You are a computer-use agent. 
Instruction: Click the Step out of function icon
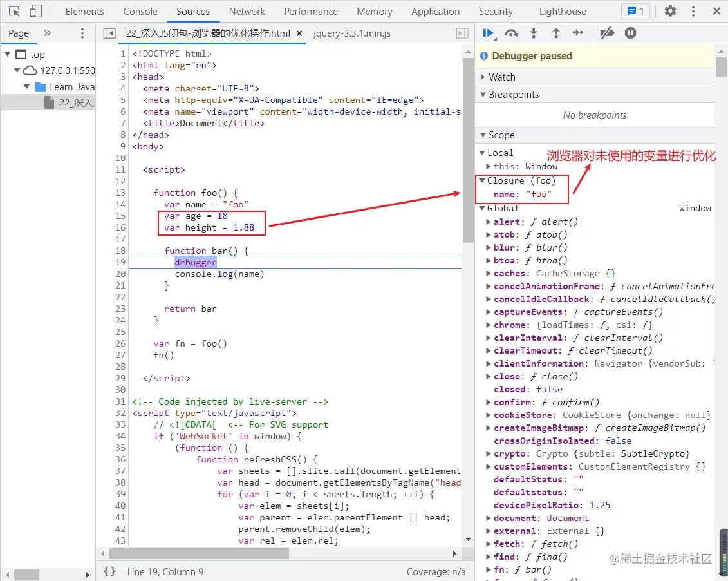(556, 33)
